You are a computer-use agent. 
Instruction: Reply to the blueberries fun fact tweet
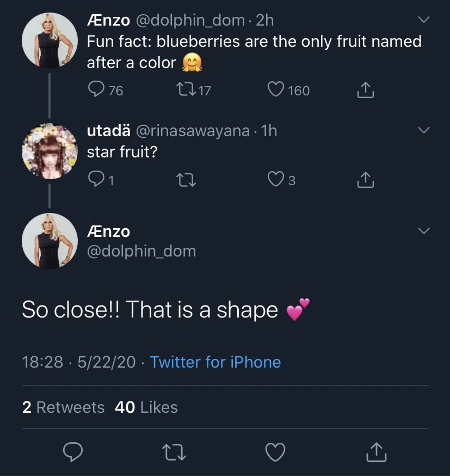click(96, 89)
